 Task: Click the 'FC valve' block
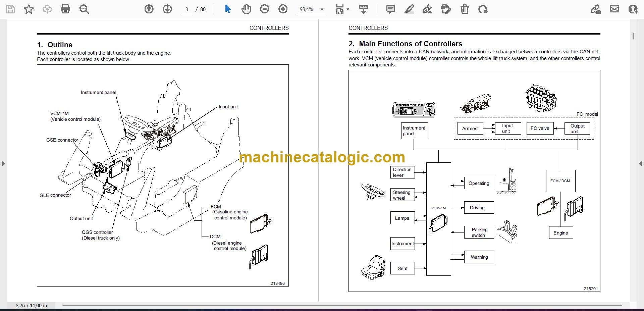[540, 128]
